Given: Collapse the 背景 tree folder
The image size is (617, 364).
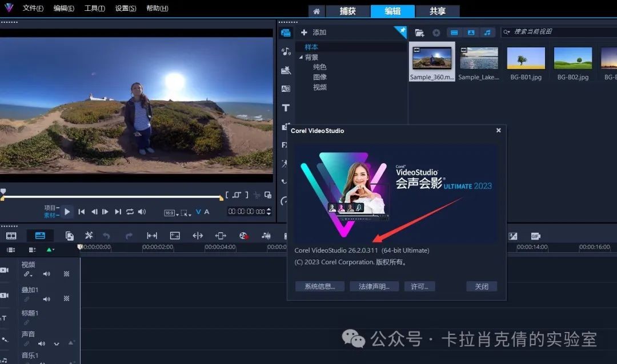Looking at the screenshot, I should (301, 58).
